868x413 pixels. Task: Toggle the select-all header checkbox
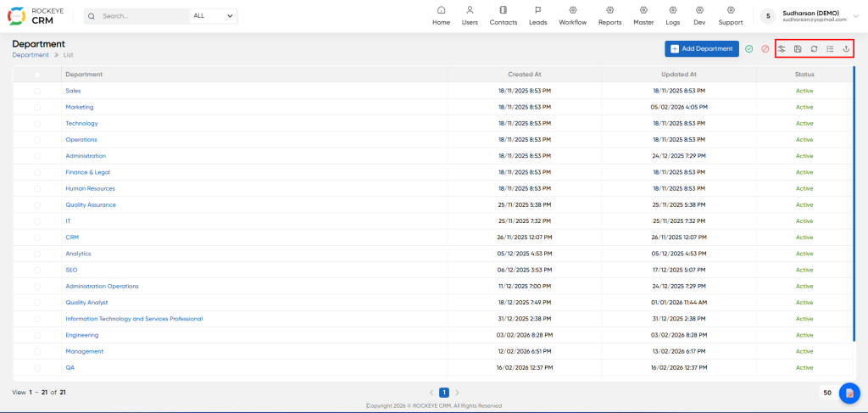click(37, 74)
